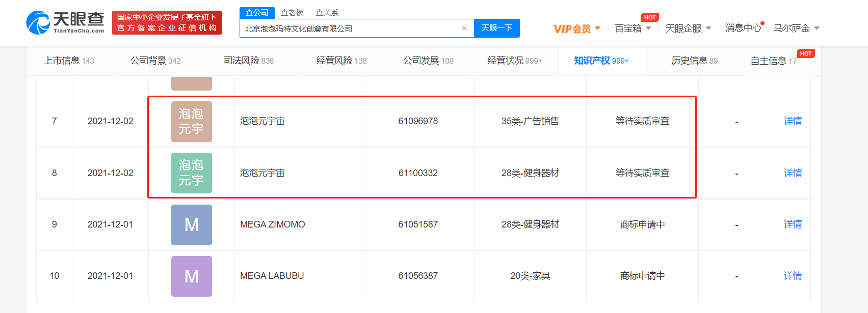Open the blue M trademark thumbnail for MEGA ZIMOMO

pos(192,225)
